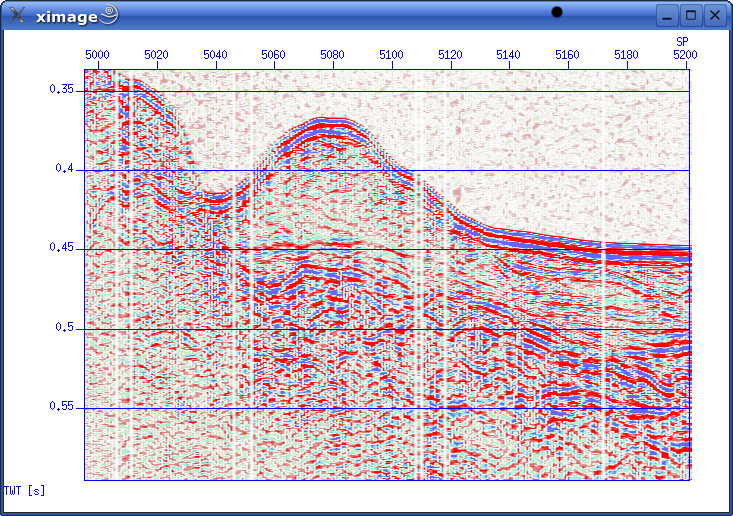Click shot point tick label 5120
This screenshot has height=516, width=733.
[450, 55]
